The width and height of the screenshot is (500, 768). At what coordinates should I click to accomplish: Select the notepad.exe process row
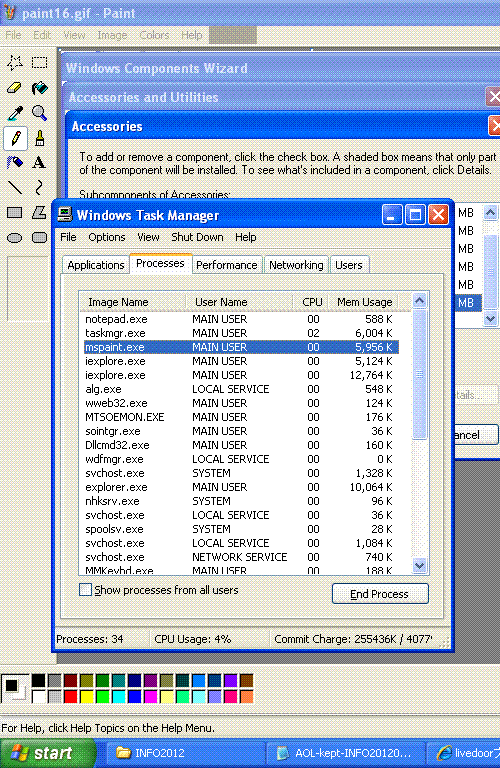pos(241,319)
